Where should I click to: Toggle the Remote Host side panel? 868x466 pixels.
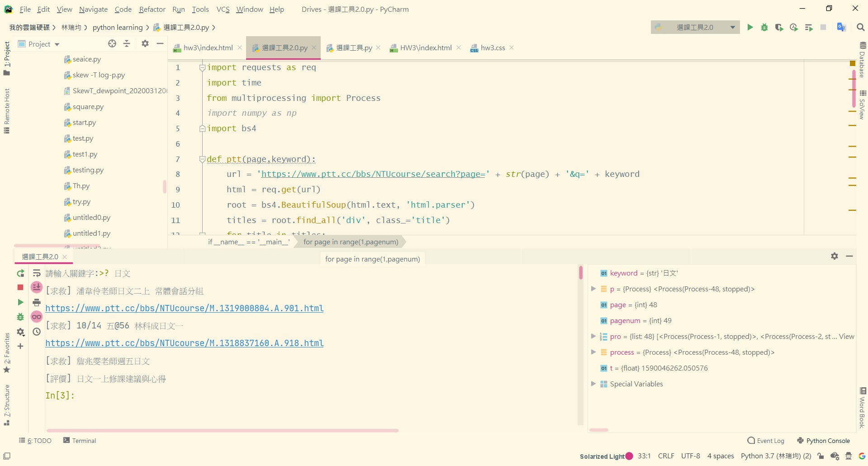point(7,111)
